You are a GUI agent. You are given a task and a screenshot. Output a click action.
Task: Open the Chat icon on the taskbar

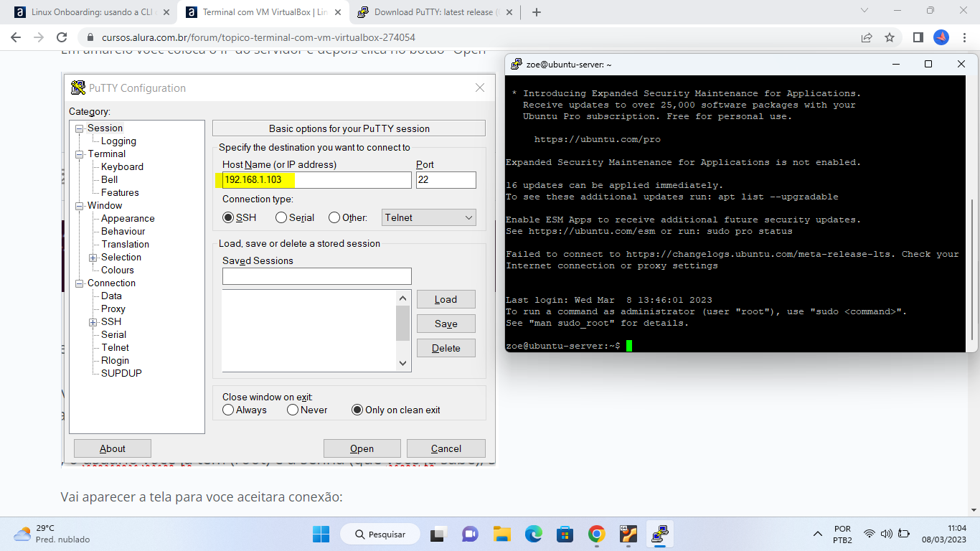point(470,534)
